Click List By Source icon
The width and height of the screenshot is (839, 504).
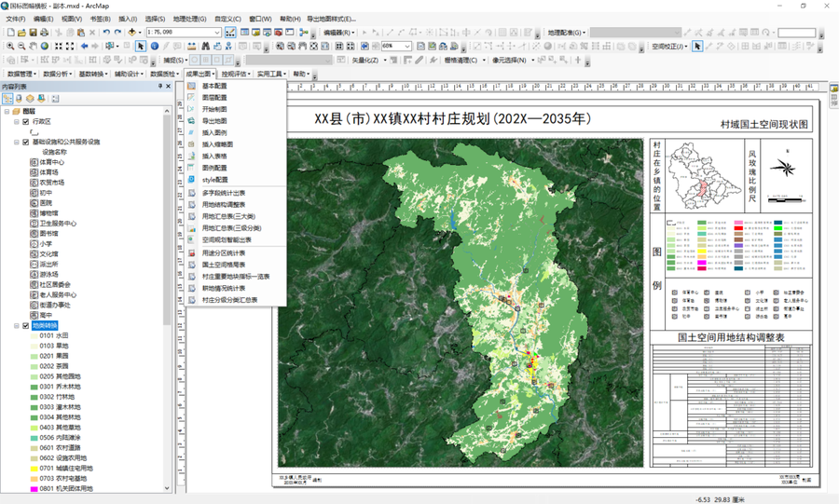pyautogui.click(x=19, y=99)
